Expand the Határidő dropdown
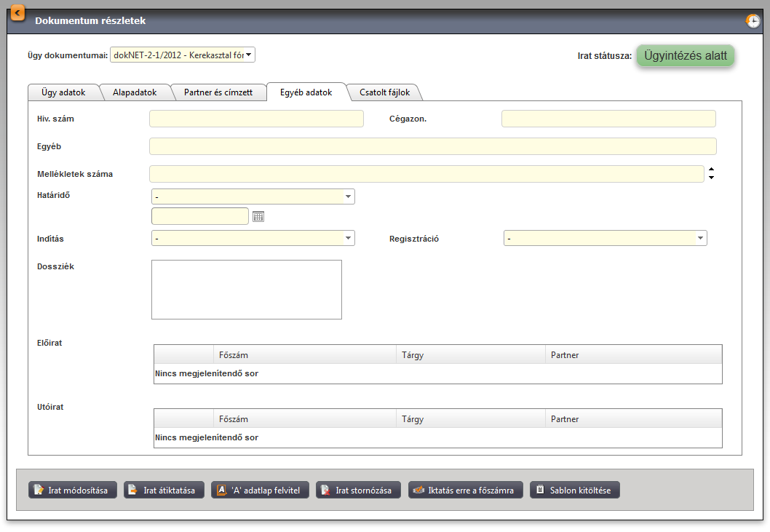770x532 pixels. point(253,196)
